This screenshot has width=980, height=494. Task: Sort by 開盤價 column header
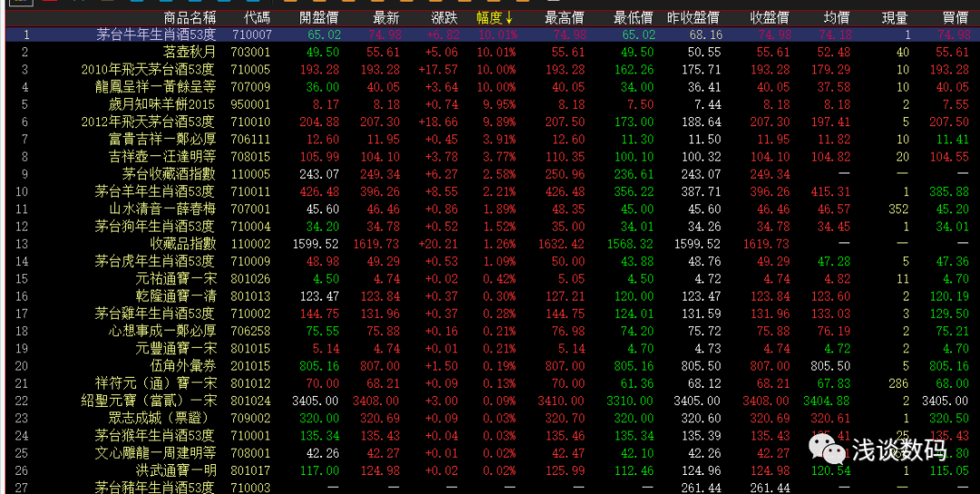(320, 17)
